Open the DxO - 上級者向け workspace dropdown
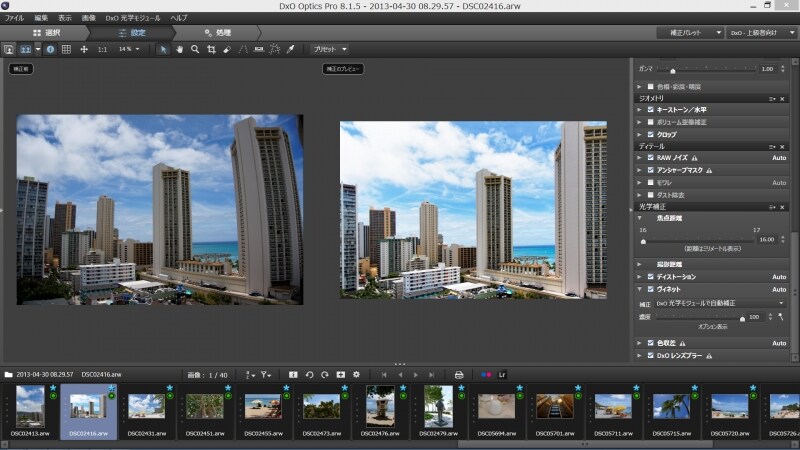The width and height of the screenshot is (800, 450). click(x=762, y=33)
